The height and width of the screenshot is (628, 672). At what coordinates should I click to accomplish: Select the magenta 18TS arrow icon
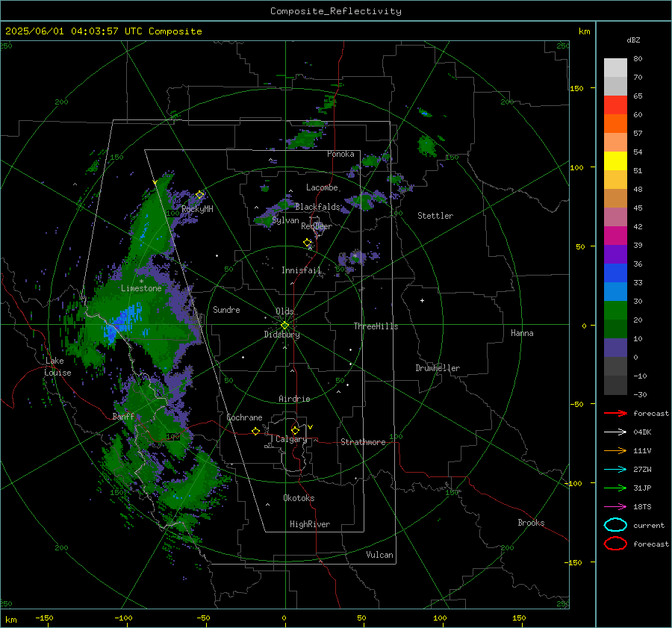pos(615,507)
